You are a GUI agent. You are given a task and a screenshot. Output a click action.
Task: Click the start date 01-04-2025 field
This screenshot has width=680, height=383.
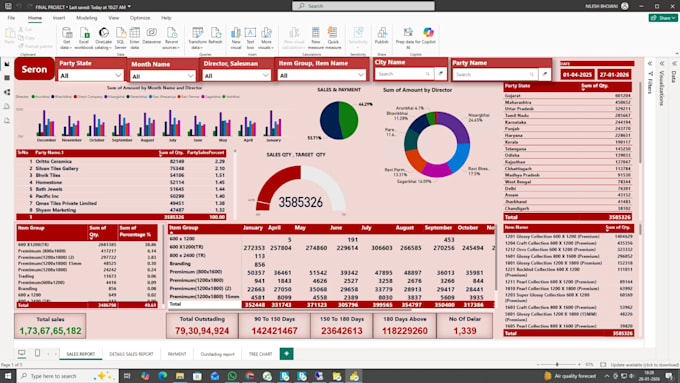(x=577, y=75)
